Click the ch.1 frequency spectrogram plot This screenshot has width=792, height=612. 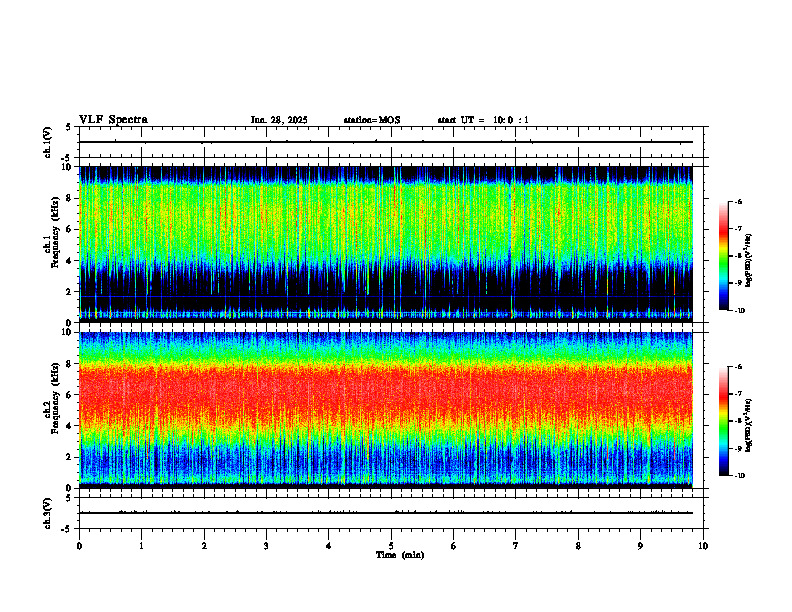(x=386, y=244)
